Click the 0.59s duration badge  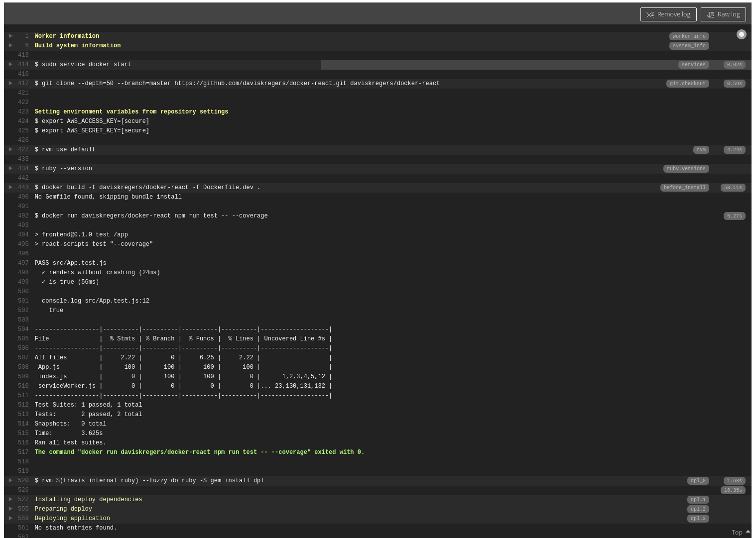(734, 84)
